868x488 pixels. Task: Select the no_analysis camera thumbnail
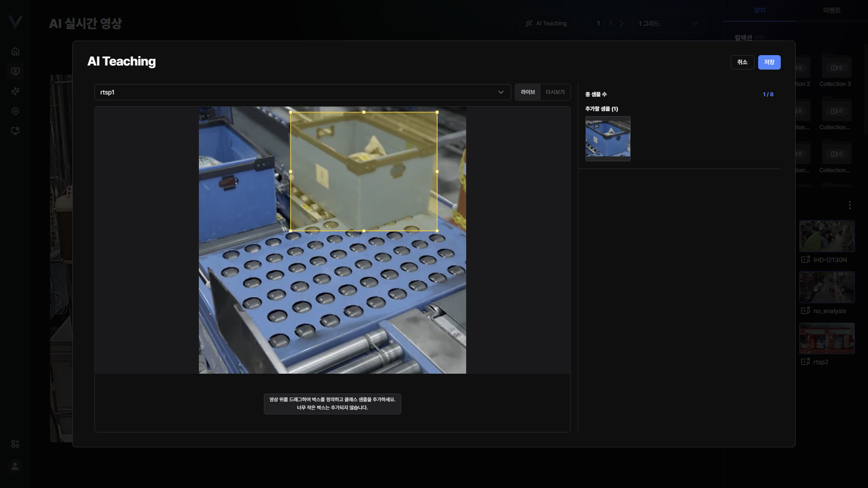click(827, 287)
